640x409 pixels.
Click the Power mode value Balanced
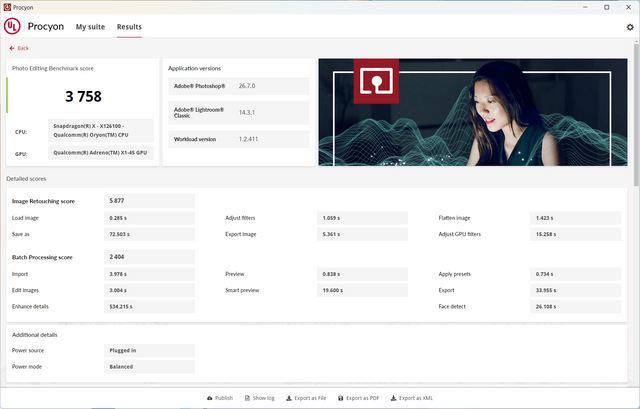[x=149, y=367]
